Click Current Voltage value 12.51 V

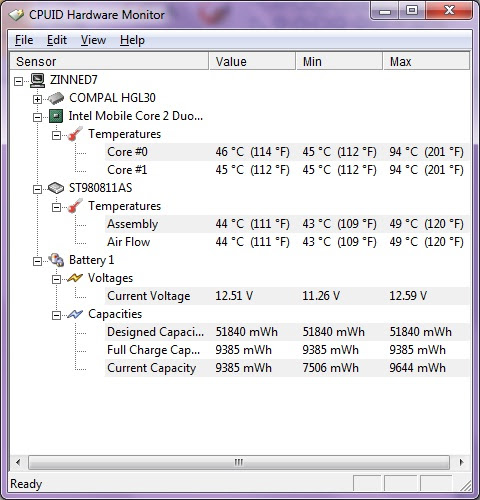[234, 296]
